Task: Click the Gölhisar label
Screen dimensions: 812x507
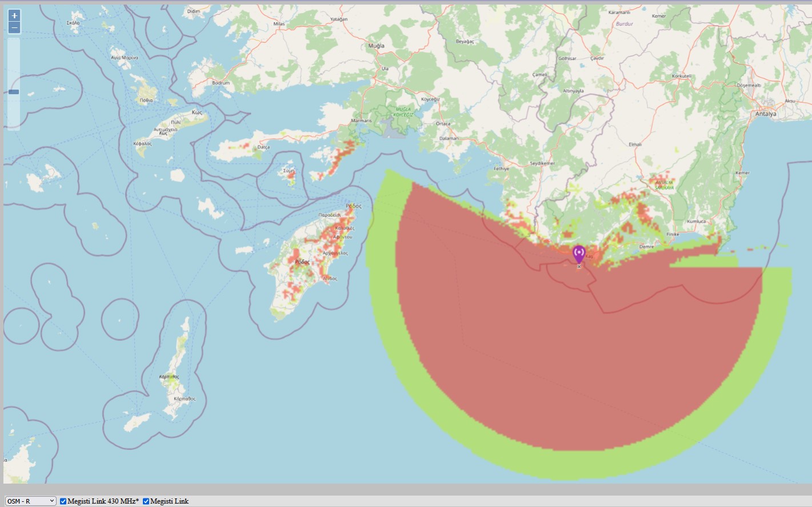Action: 567,58
